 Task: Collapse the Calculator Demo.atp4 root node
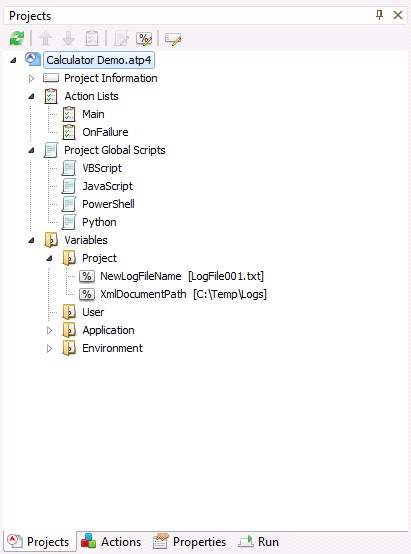[13, 60]
